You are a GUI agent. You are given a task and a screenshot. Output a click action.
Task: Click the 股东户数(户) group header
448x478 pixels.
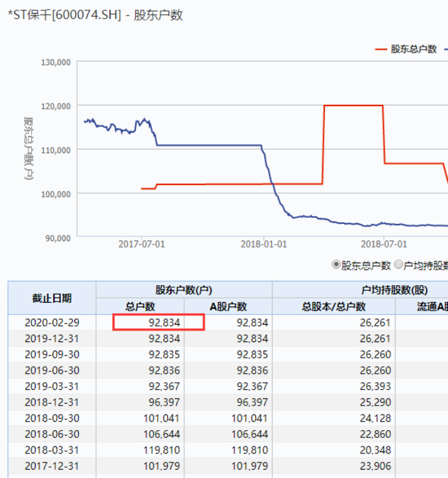click(184, 290)
